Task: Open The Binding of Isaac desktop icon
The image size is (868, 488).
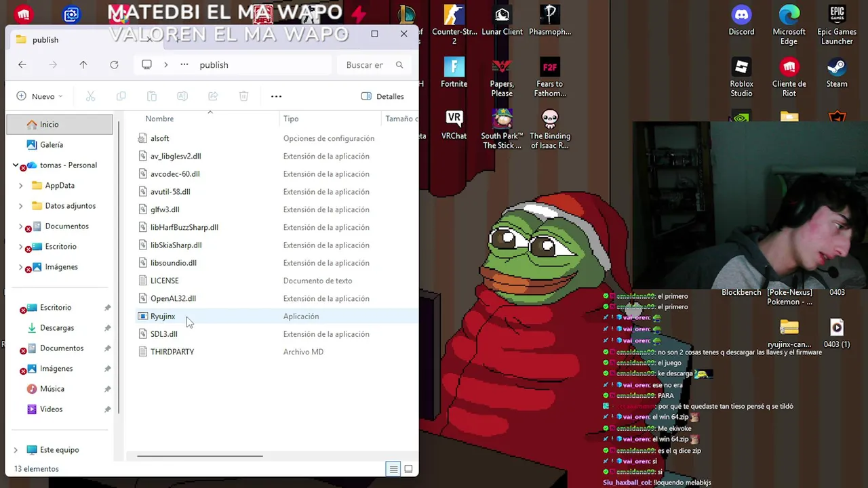Action: (549, 129)
